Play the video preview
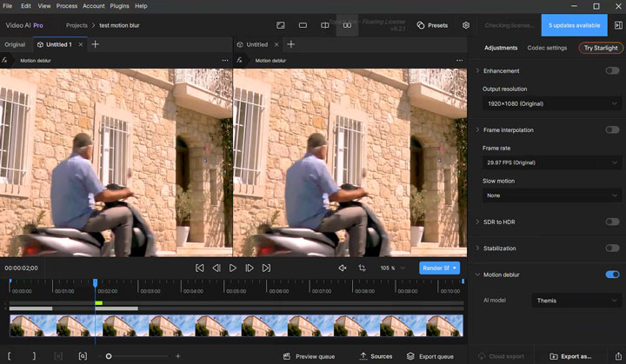The image size is (626, 364). click(233, 268)
